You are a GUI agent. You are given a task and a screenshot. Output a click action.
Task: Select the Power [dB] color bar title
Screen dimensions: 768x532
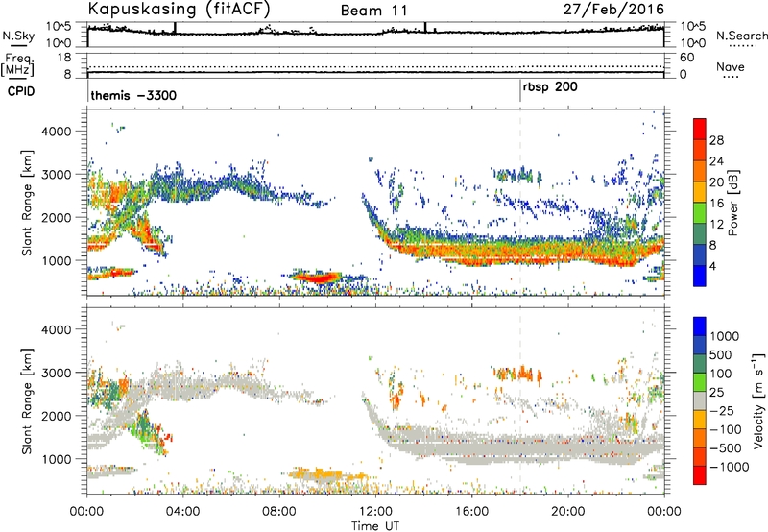[x=732, y=203]
